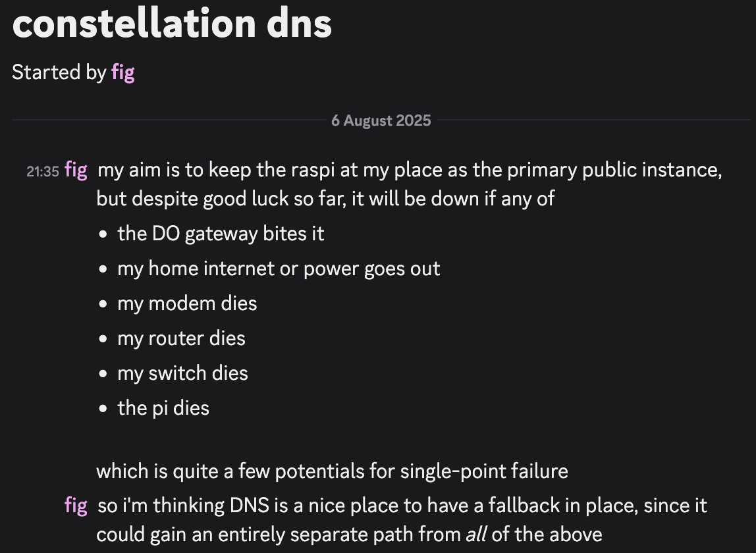Click the "the pi dies" list item

[x=163, y=408]
